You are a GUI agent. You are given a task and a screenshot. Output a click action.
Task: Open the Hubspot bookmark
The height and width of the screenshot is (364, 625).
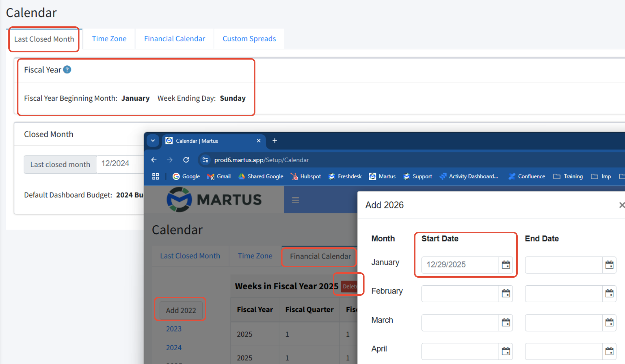pos(306,176)
